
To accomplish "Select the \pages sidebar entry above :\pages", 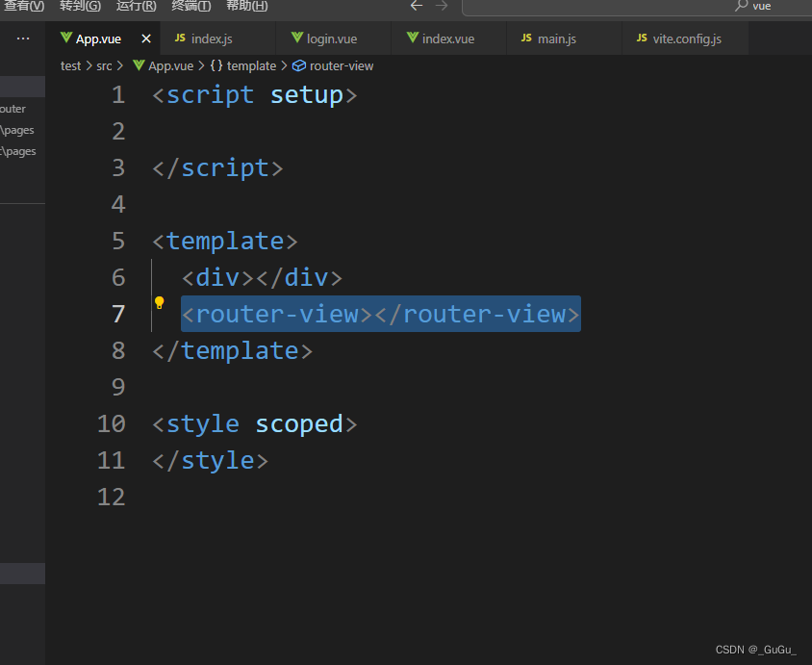I will click(x=17, y=130).
